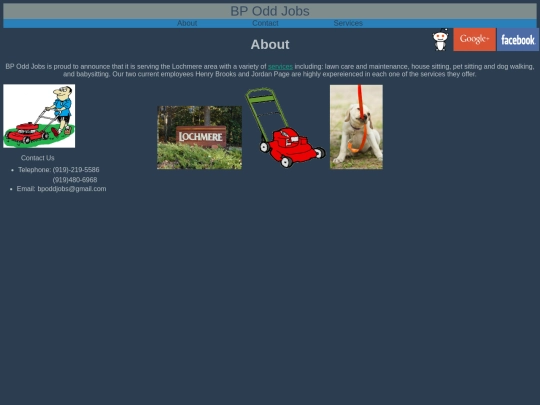Click the 'Contact Us' heading
Viewport: 540px width, 405px height.
point(38,158)
